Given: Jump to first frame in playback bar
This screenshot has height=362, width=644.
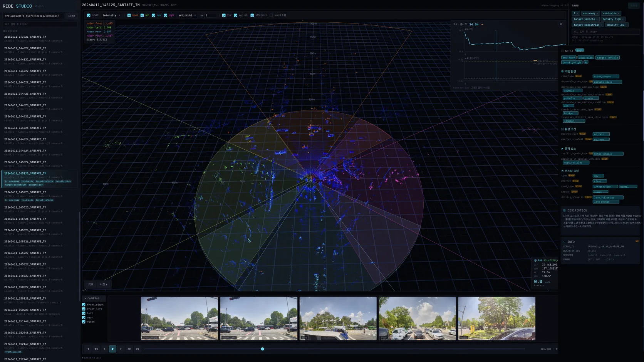Looking at the screenshot, I should point(88,349).
